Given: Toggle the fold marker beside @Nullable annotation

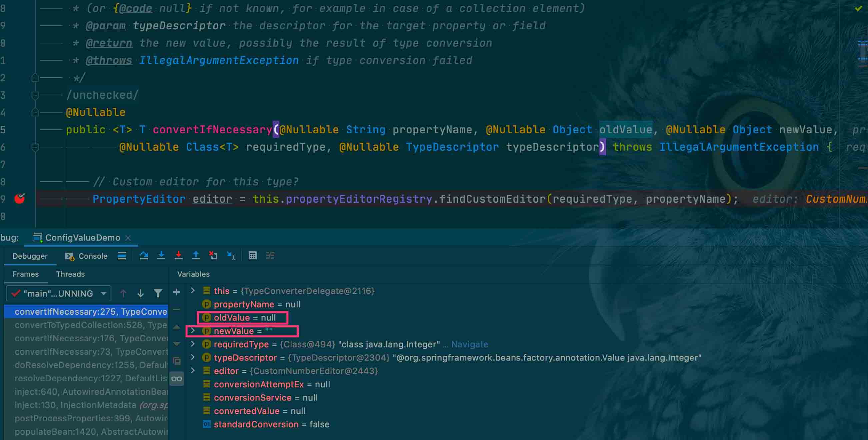Looking at the screenshot, I should [x=35, y=112].
